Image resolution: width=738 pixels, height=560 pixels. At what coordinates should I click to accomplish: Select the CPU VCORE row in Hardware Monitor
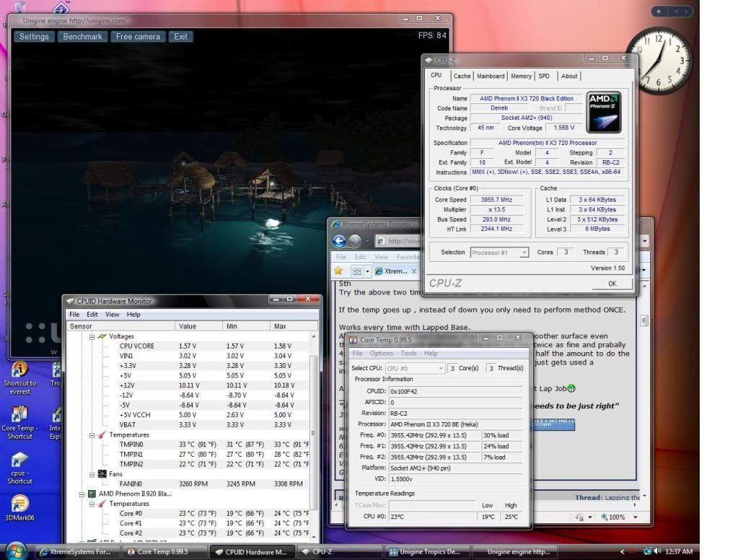click(x=188, y=346)
